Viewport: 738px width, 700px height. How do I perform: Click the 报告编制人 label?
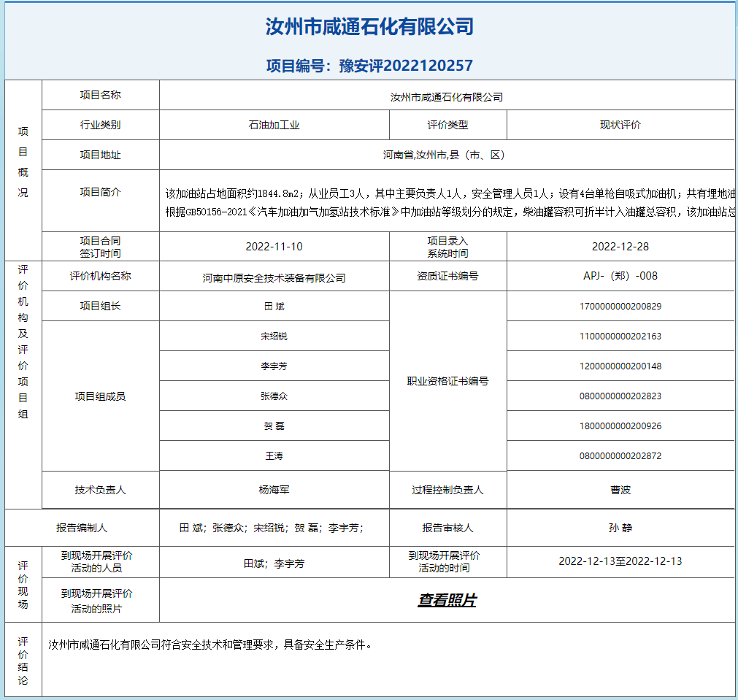82,528
